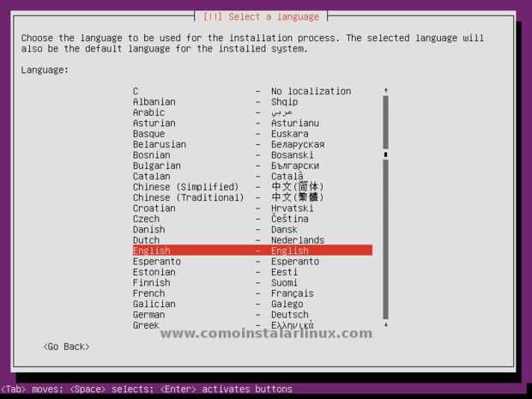Choose Estonian – Eesti
This screenshot has width=532, height=399.
point(252,272)
